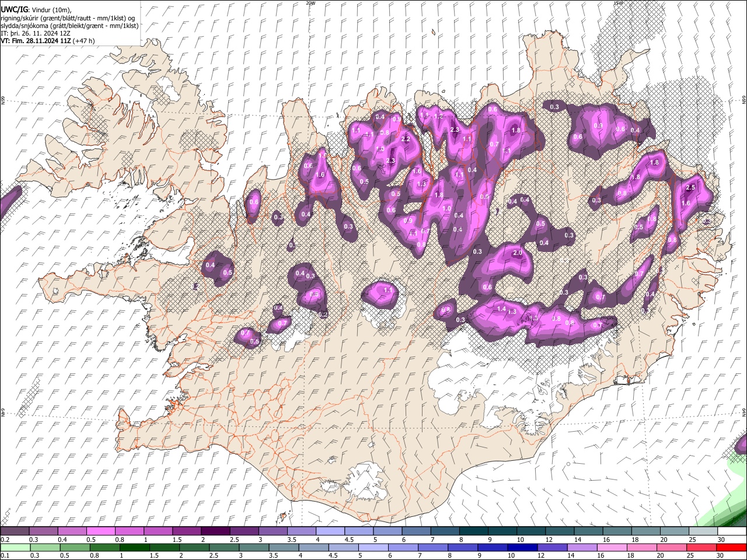Click the bright pink 0.5 swatch in top legend row
747x560 pixels.
pyautogui.click(x=101, y=531)
